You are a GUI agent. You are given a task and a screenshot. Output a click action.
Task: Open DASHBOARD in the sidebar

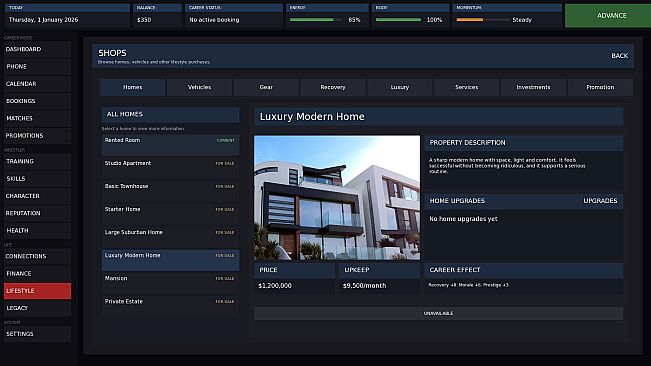click(x=37, y=49)
